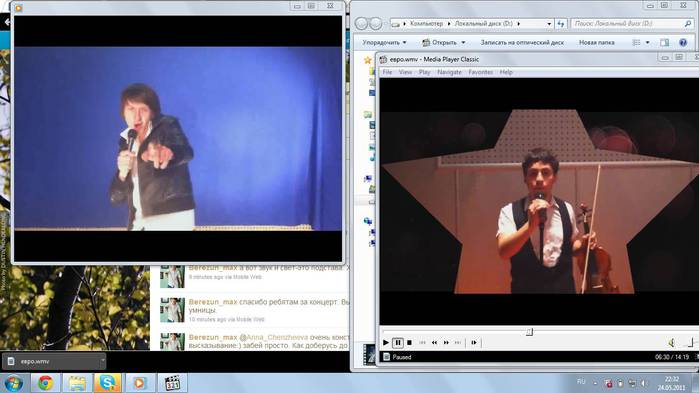Screen dimensions: 699x393
Task: Stop playback with the Stop button
Action: (x=409, y=343)
